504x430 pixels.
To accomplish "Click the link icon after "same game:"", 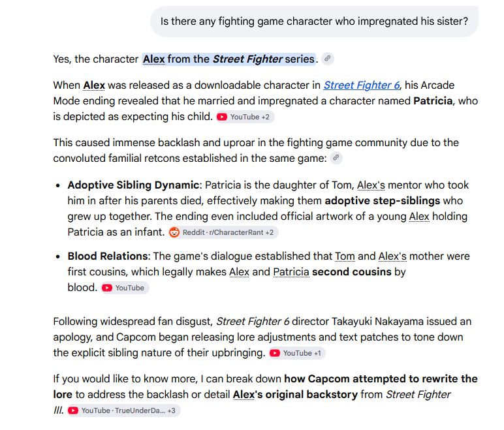I will tap(336, 158).
